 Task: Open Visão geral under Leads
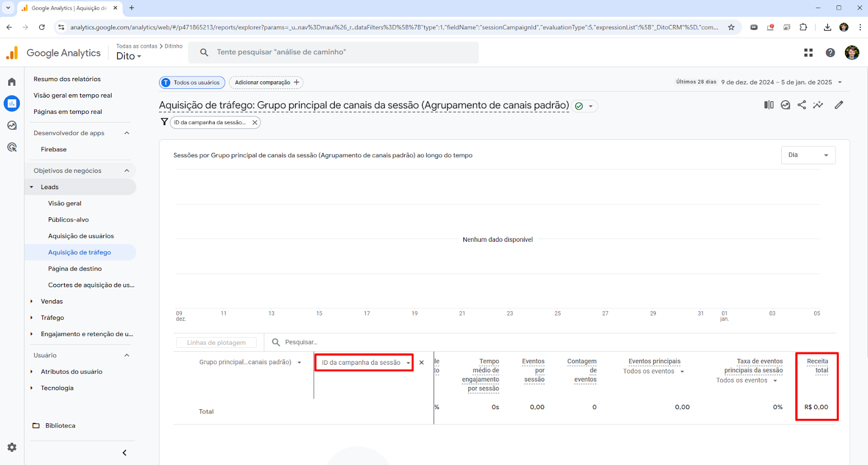65,204
